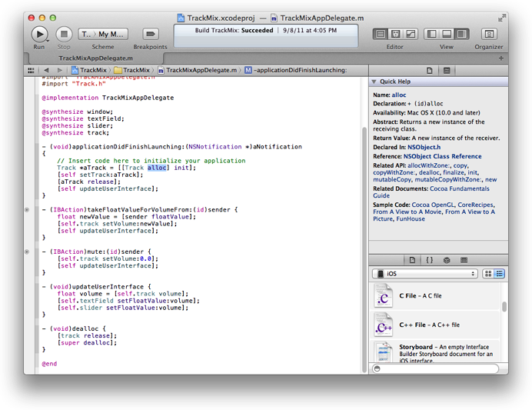Toggle the Navigator pane view

point(431,34)
